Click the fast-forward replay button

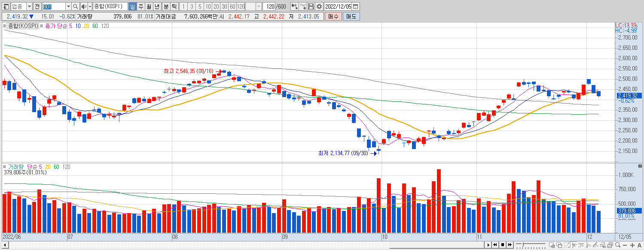pos(510,245)
